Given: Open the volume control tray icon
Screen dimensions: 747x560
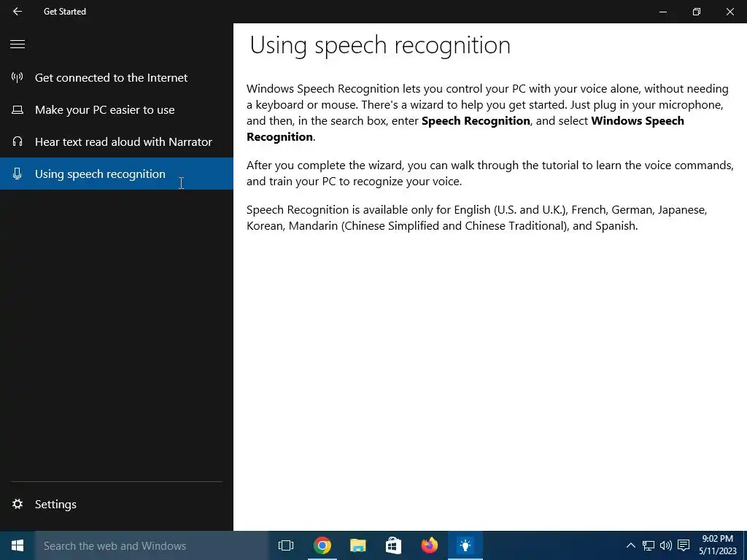Looking at the screenshot, I should click(665, 545).
